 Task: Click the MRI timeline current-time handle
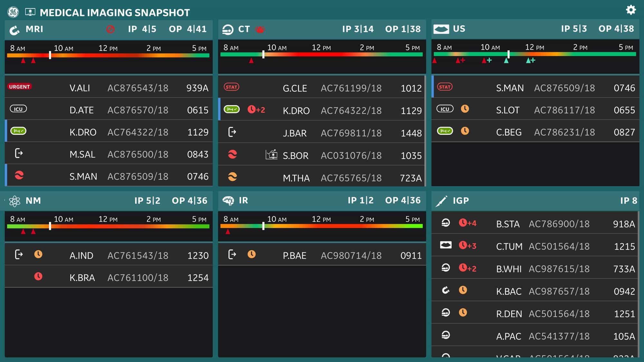pyautogui.click(x=50, y=55)
